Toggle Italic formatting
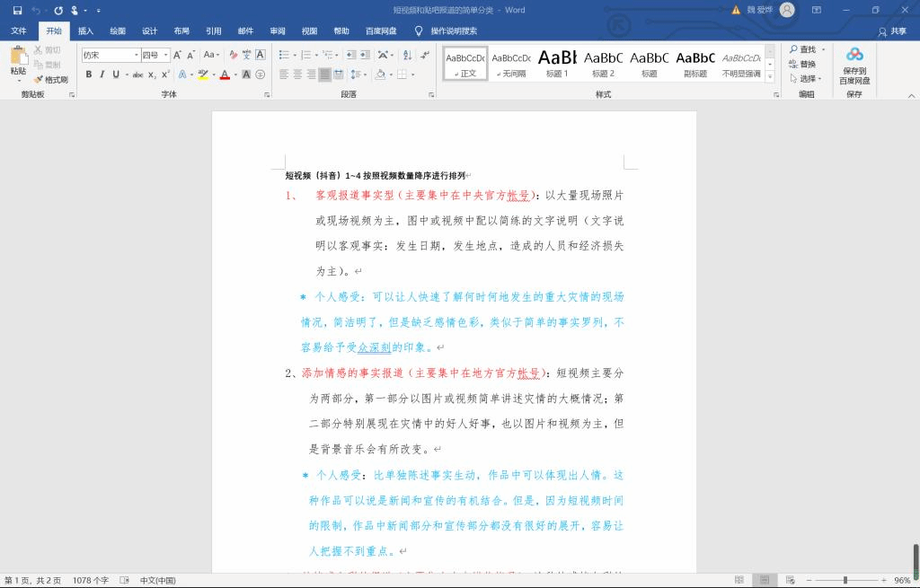The height and width of the screenshot is (588, 920). click(102, 75)
